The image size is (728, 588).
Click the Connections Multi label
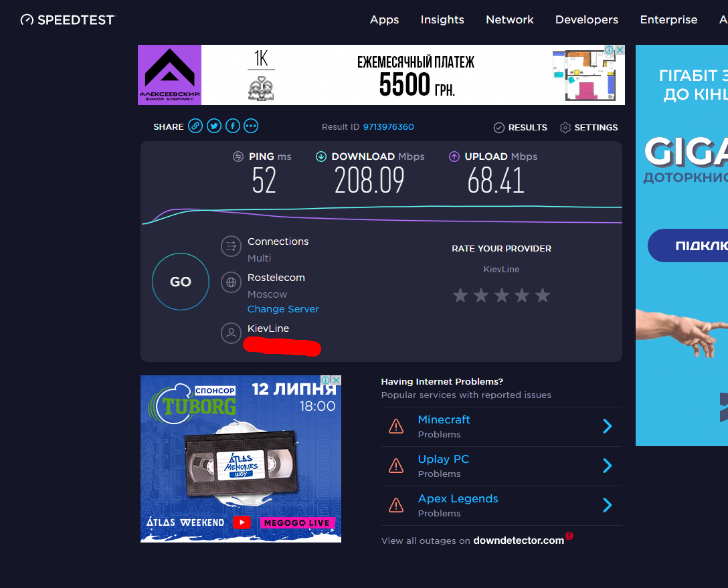pyautogui.click(x=259, y=258)
